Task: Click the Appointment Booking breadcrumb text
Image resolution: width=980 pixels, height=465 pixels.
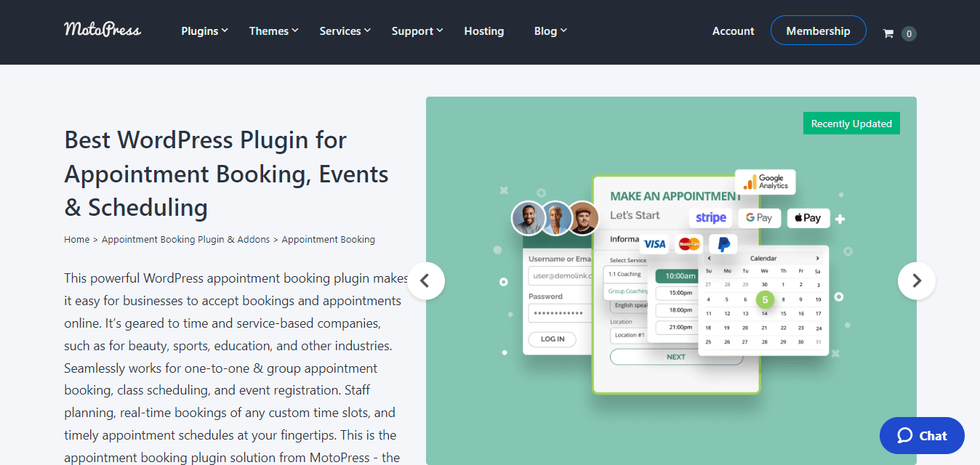Action: pos(329,239)
